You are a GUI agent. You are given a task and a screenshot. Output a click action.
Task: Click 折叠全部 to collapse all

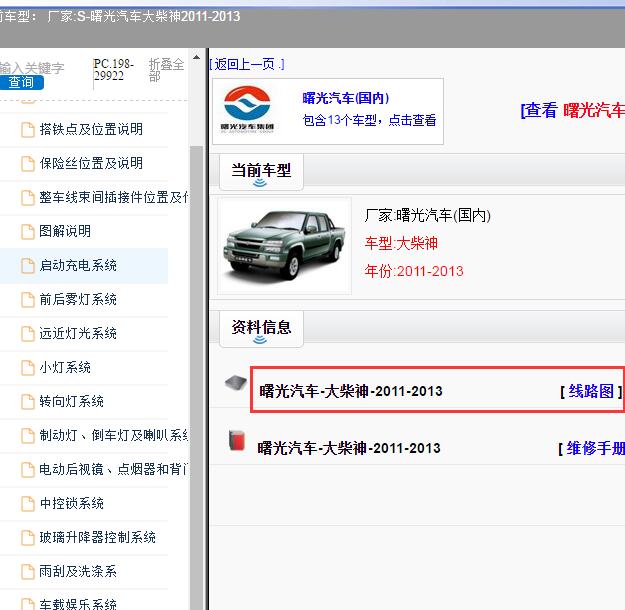[166, 69]
